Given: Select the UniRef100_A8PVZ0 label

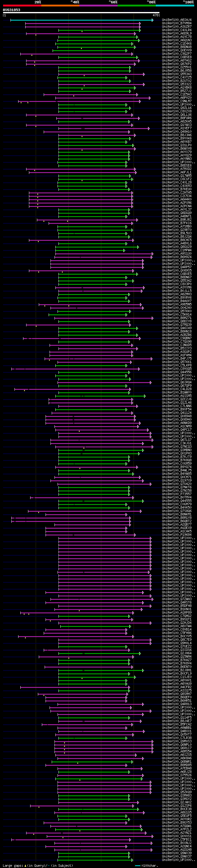Looking at the screenshot, I should click(177, 98).
